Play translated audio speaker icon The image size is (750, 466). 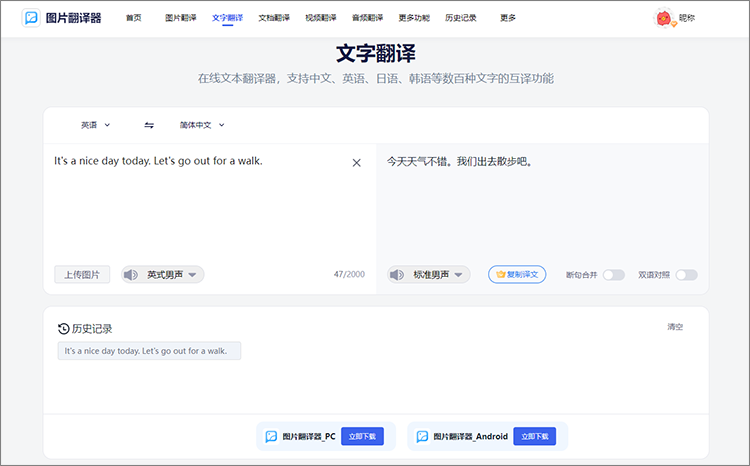[x=398, y=274]
